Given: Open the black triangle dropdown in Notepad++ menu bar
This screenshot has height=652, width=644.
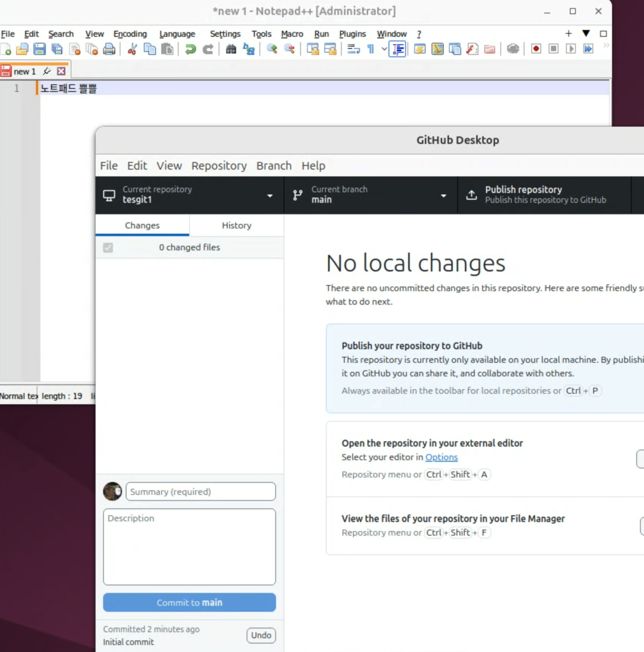Looking at the screenshot, I should tap(586, 33).
